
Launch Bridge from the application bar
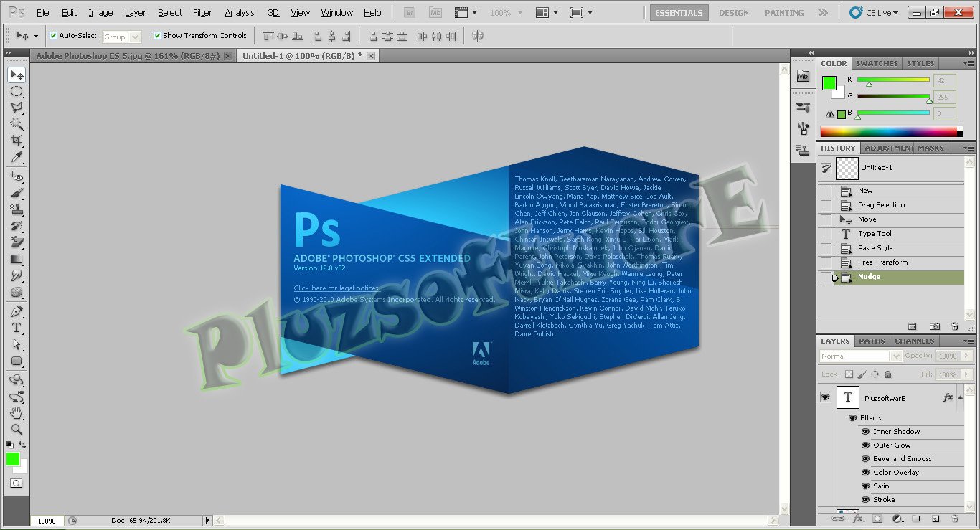410,12
